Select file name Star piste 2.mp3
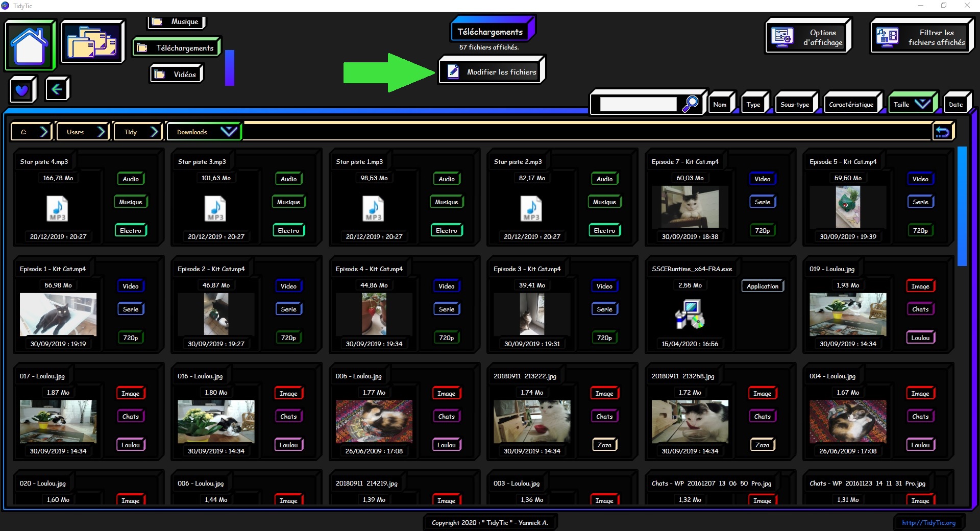Screen dimensions: 980x531 pos(518,161)
